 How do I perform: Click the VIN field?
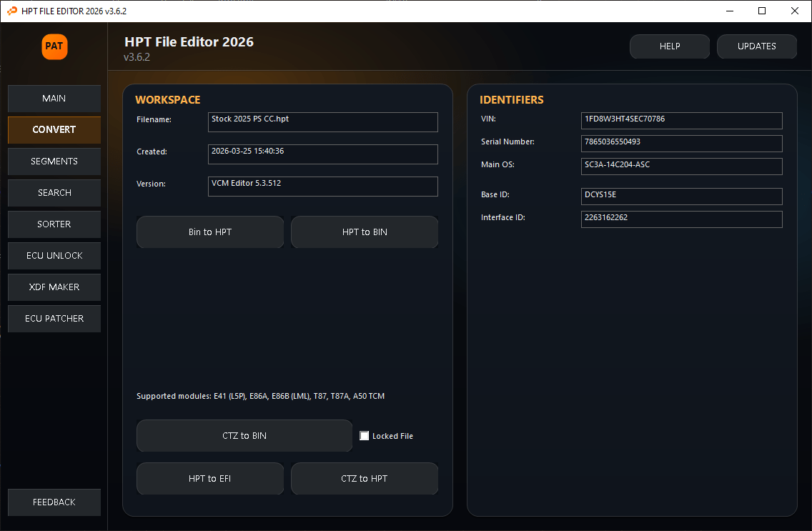pos(681,121)
